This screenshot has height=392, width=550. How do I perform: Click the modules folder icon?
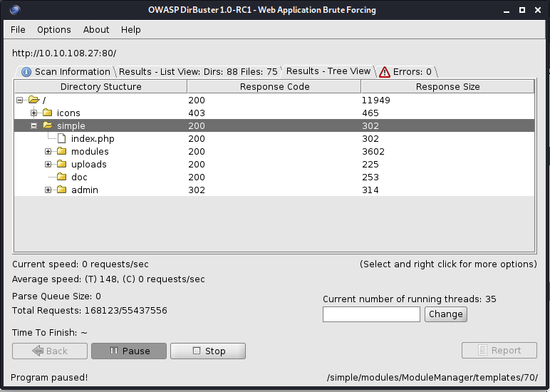61,152
